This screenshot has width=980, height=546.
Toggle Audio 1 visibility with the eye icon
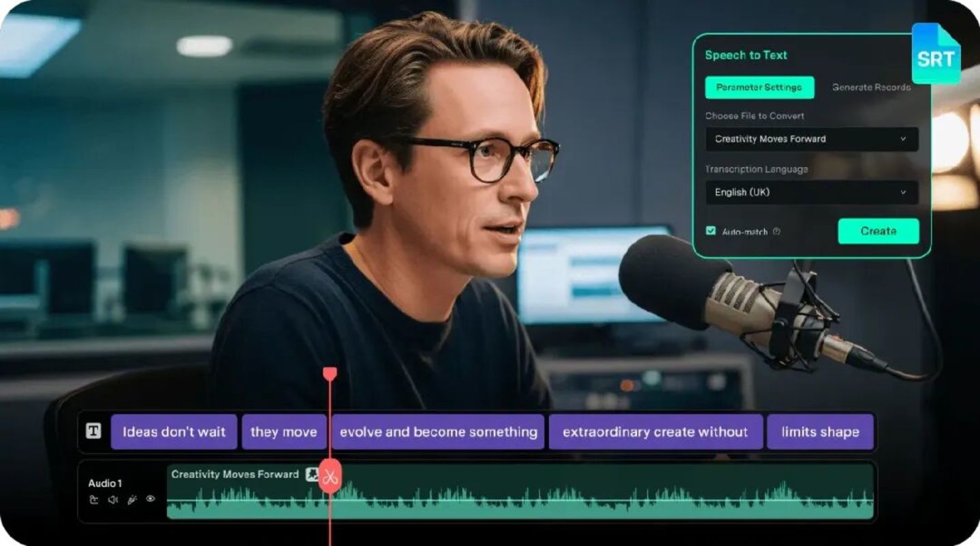point(151,499)
